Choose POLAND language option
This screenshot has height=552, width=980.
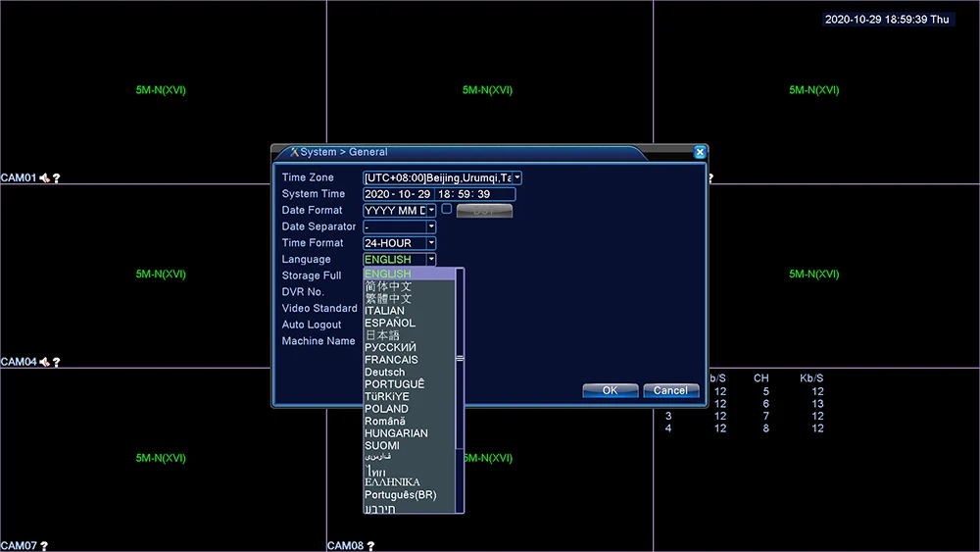pyautogui.click(x=410, y=409)
